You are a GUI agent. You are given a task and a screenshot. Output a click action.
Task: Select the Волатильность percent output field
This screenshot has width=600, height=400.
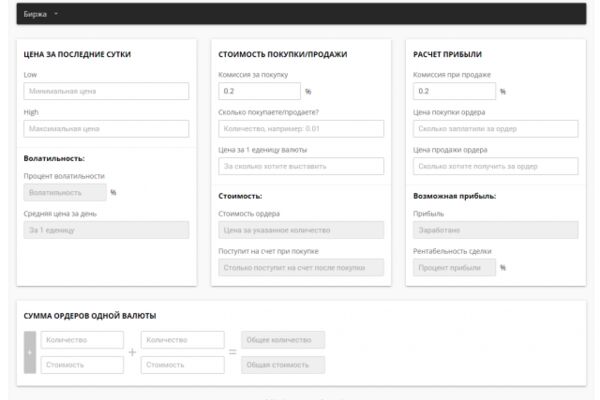click(x=65, y=192)
